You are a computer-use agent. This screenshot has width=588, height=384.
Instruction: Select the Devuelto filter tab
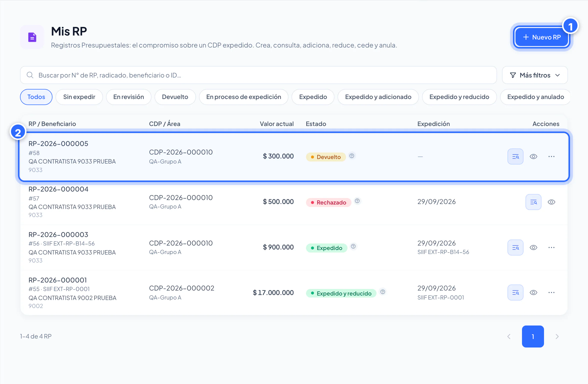click(x=175, y=97)
